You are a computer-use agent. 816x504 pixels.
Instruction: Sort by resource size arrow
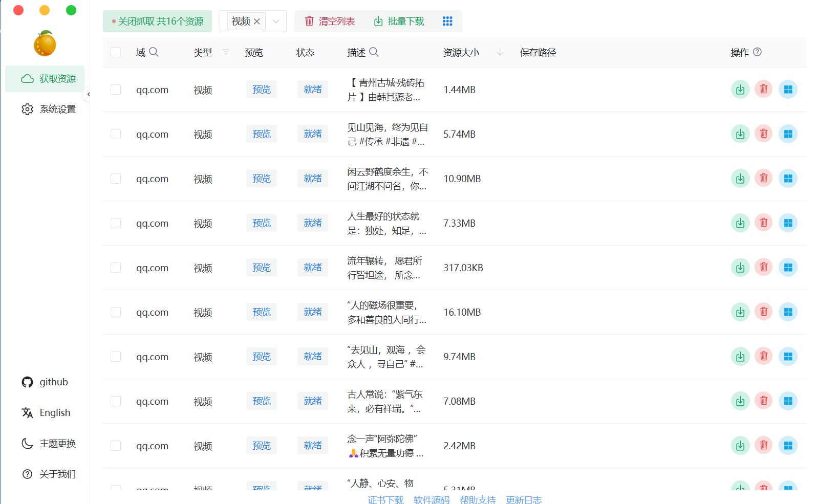pyautogui.click(x=500, y=52)
